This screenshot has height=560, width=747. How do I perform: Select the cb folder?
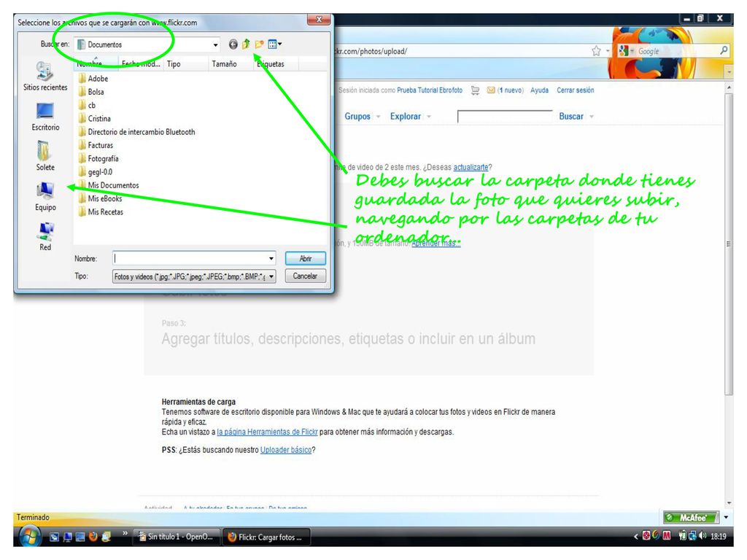click(x=88, y=105)
